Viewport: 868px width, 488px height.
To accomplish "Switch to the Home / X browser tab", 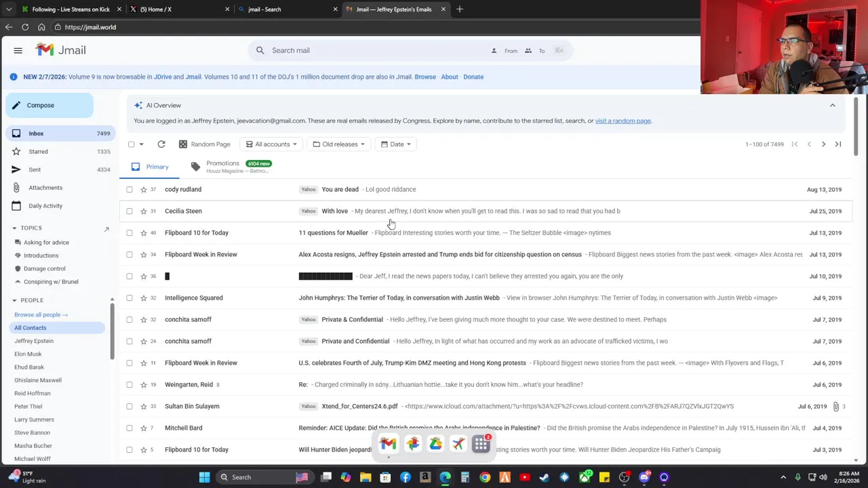I will coord(180,9).
